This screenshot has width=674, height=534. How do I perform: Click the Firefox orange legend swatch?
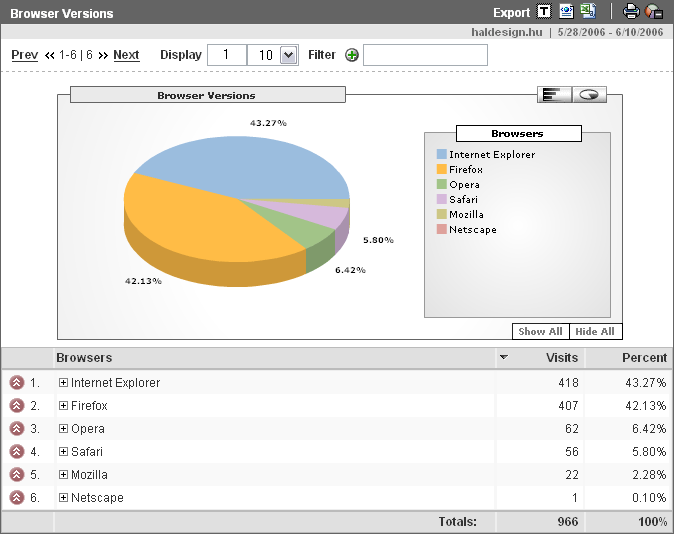coord(441,170)
